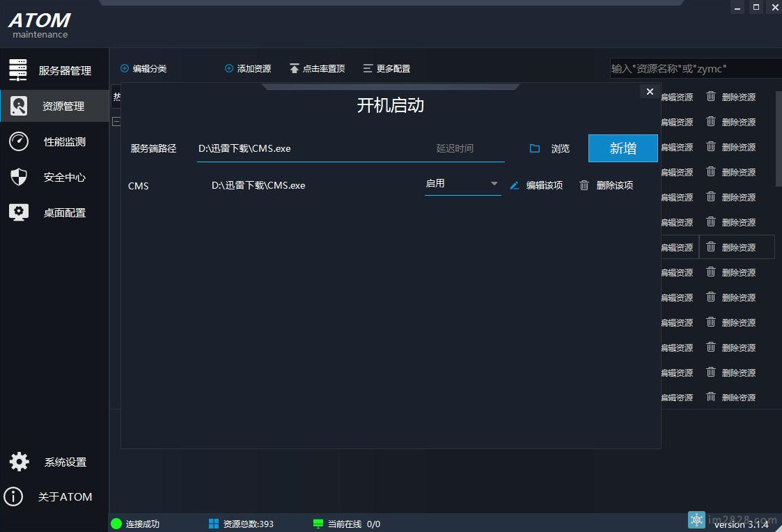
Task: Open the 服务器管理 server icon in sidebar
Action: pos(19,69)
